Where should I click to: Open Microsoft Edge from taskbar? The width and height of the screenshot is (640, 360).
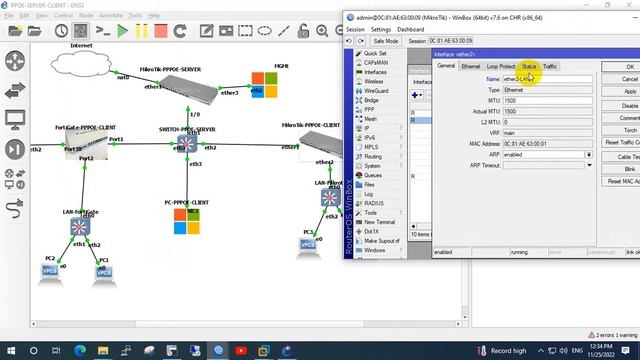(x=80, y=351)
